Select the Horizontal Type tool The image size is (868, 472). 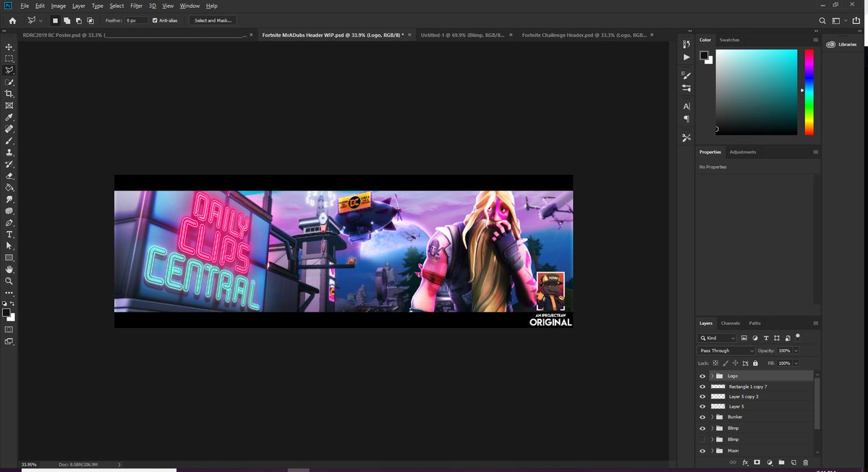tap(9, 235)
